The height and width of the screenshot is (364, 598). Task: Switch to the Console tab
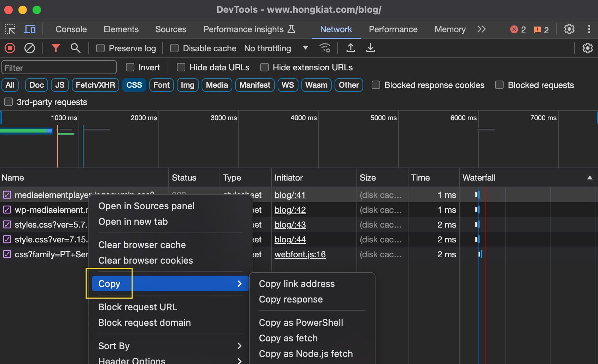[71, 29]
